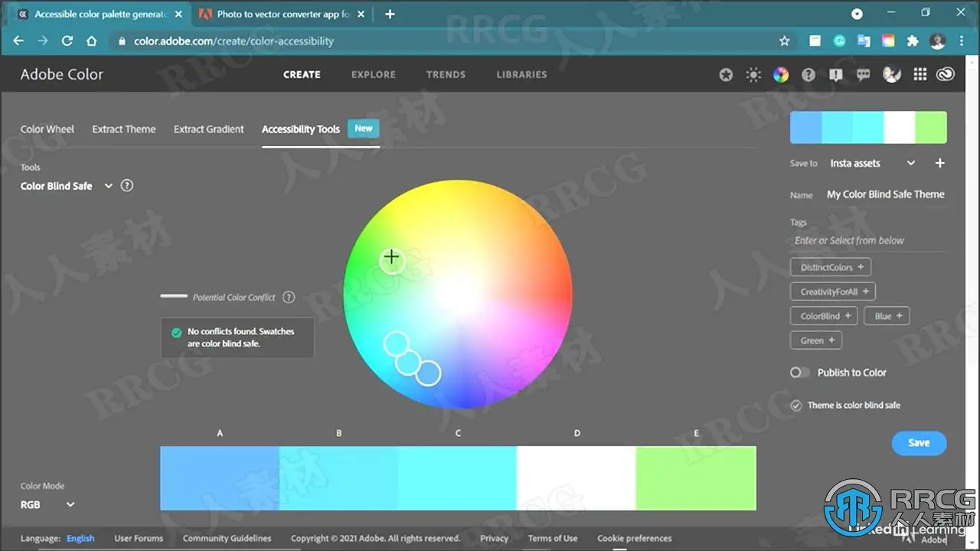The height and width of the screenshot is (551, 980).
Task: Open the TRENDS menu item
Action: 446,74
